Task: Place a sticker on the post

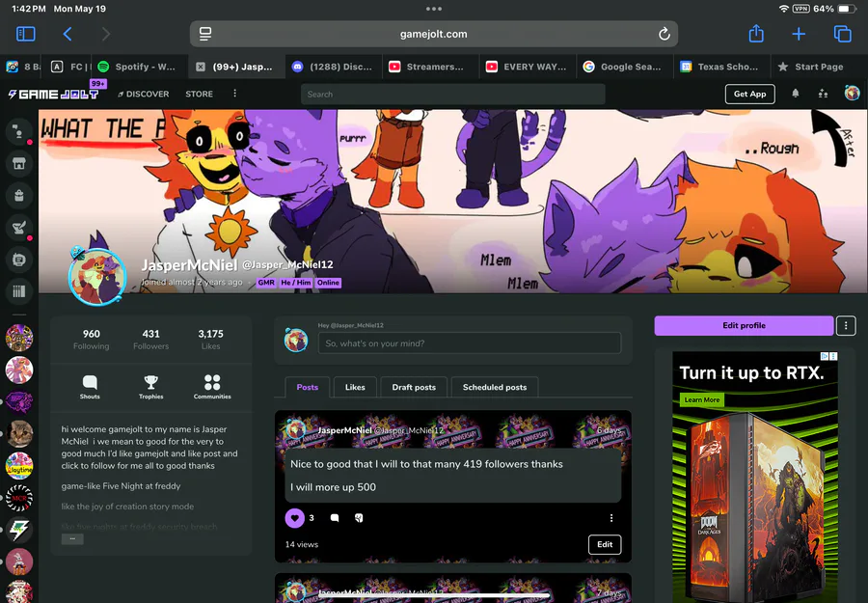Action: pyautogui.click(x=359, y=518)
